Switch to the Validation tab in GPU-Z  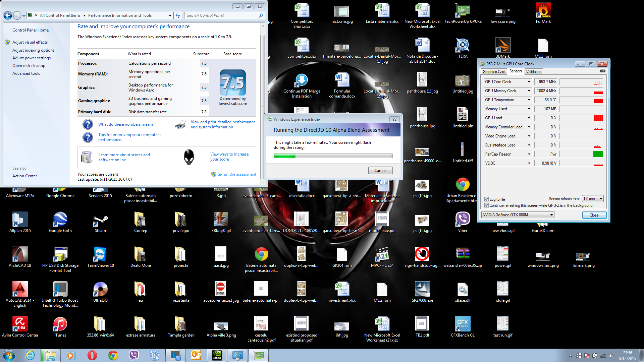click(x=534, y=72)
